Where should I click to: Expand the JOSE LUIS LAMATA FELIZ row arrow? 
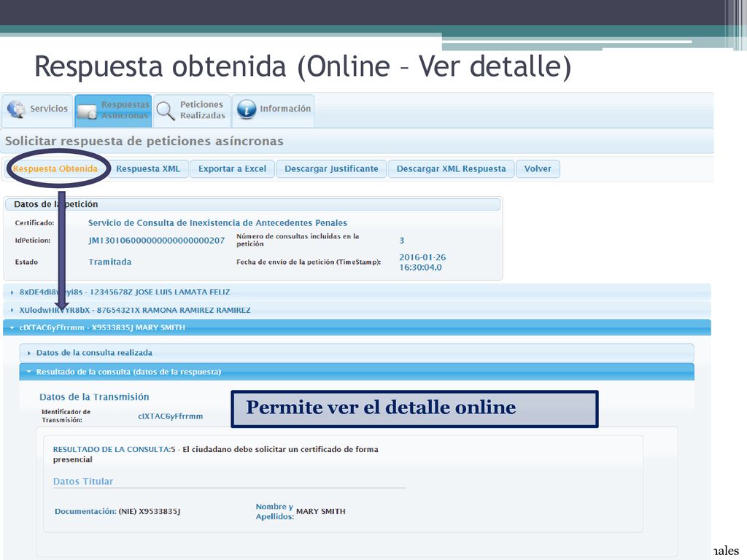click(12, 292)
